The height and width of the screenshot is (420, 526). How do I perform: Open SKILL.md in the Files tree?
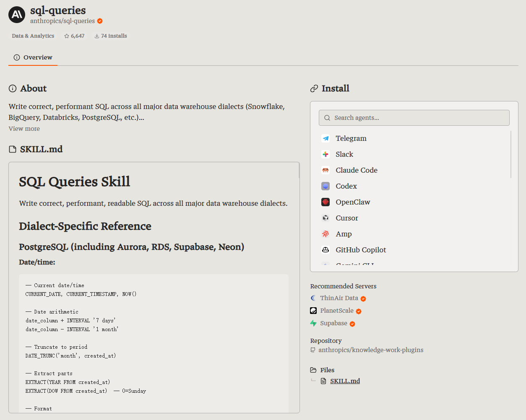[x=345, y=381]
